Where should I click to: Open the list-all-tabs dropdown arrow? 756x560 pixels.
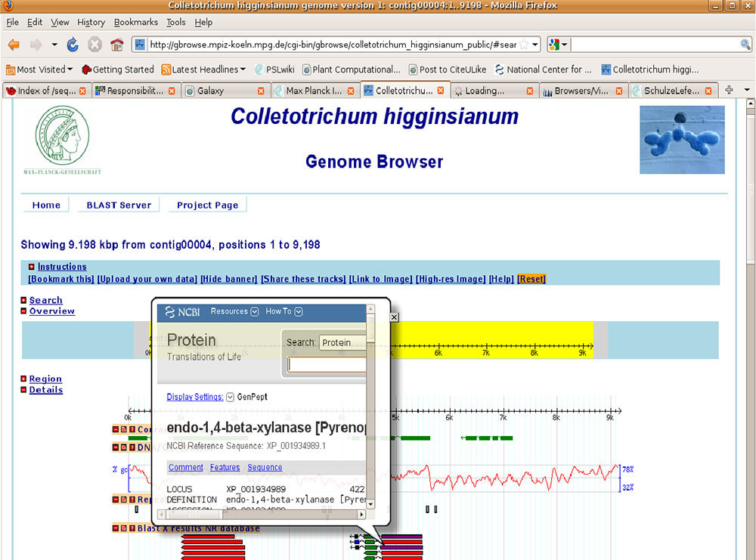(747, 90)
